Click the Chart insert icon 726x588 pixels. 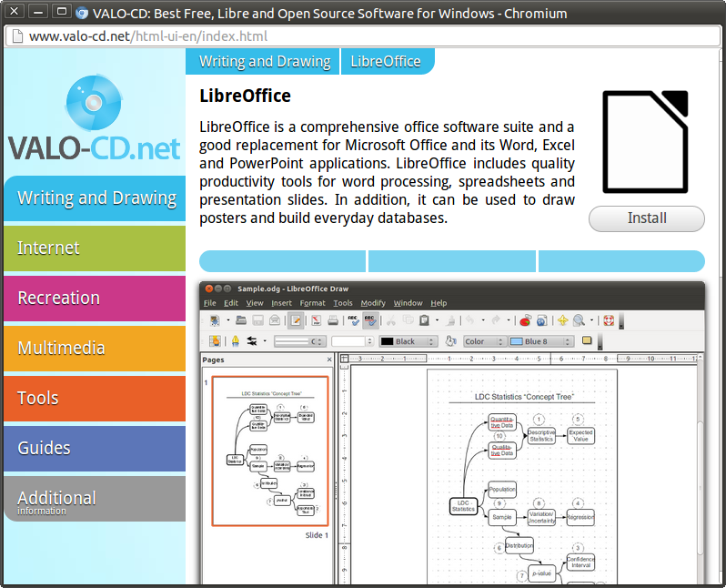pyautogui.click(x=525, y=320)
